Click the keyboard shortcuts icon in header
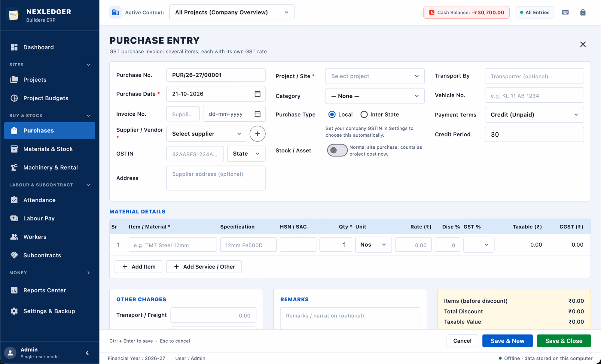This screenshot has width=601, height=364. [565, 12]
